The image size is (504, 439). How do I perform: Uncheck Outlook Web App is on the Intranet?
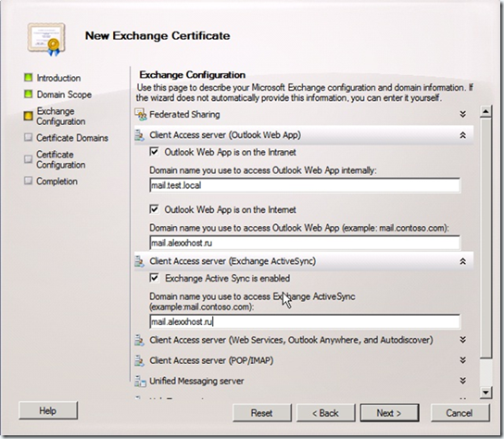coord(155,152)
